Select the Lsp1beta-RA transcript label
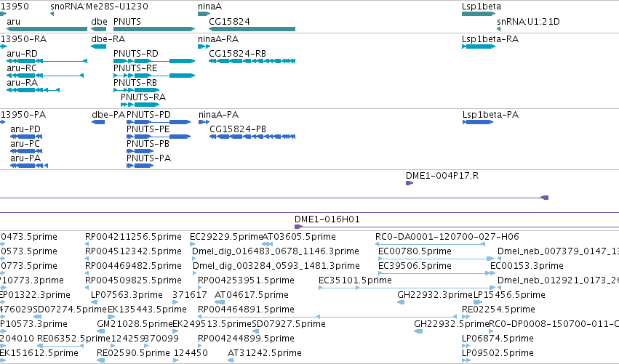 pyautogui.click(x=490, y=39)
